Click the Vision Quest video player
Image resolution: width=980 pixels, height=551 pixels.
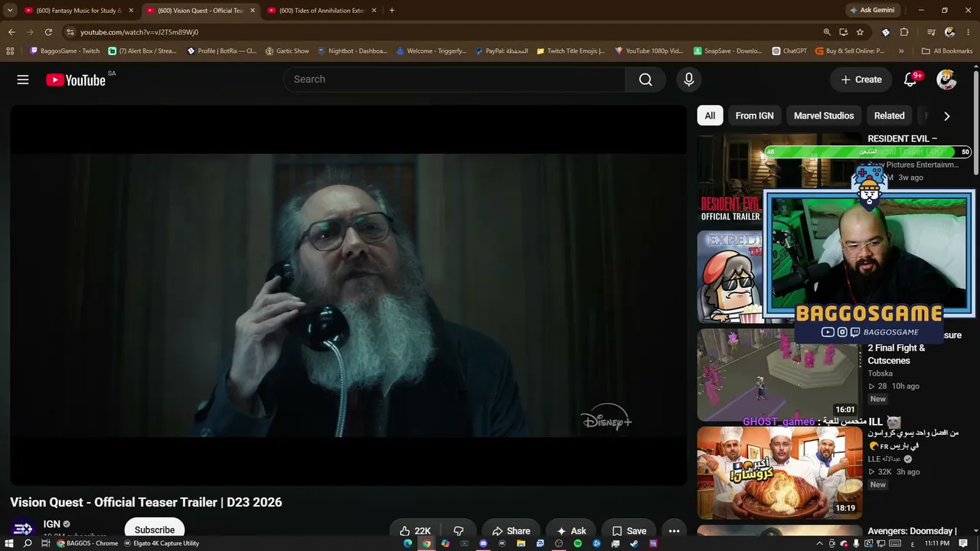(348, 295)
